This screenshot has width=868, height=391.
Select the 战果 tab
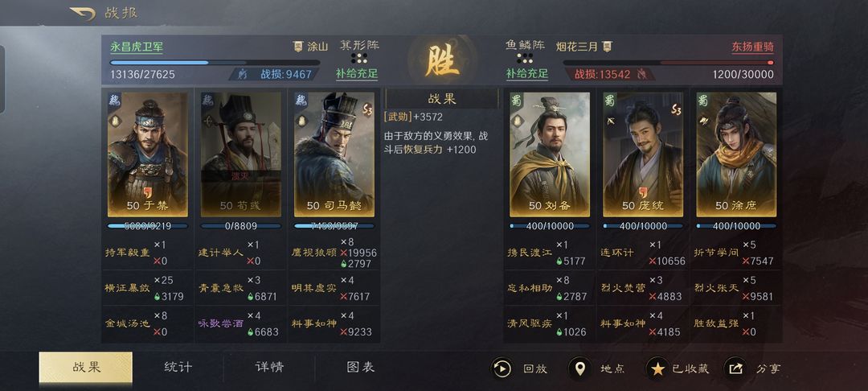click(x=86, y=367)
